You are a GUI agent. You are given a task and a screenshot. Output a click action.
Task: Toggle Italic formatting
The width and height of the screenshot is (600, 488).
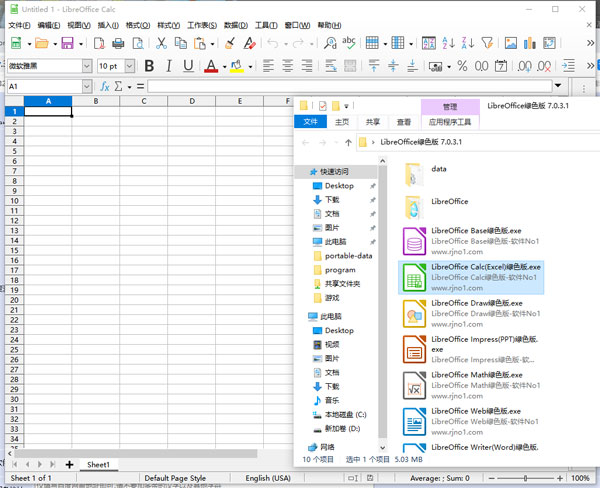pos(169,66)
